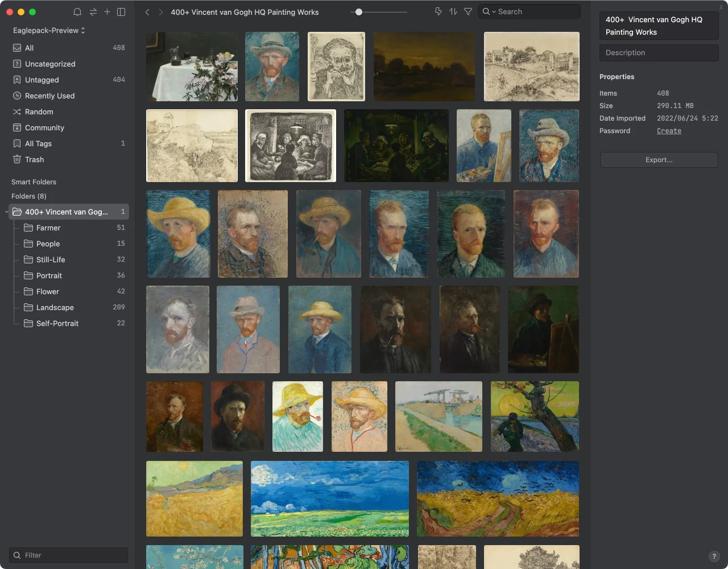Viewport: 728px width, 569px height.
Task: Open the Still-Life folder
Action: pyautogui.click(x=74, y=259)
